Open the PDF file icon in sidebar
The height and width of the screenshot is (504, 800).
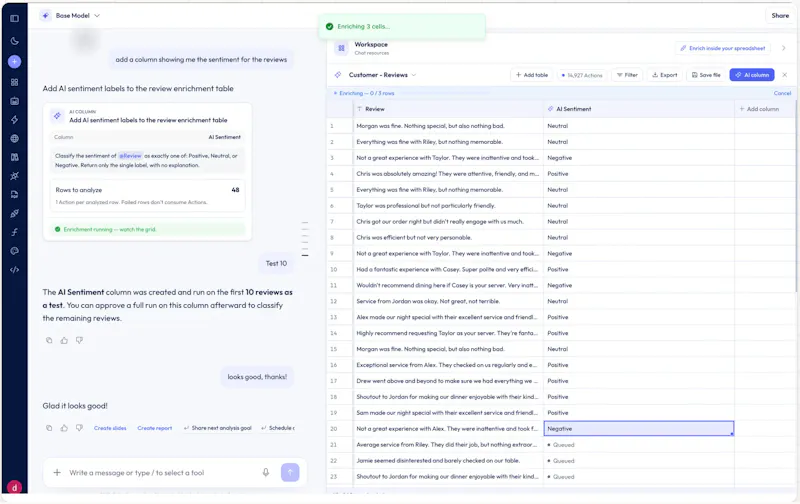point(14,194)
